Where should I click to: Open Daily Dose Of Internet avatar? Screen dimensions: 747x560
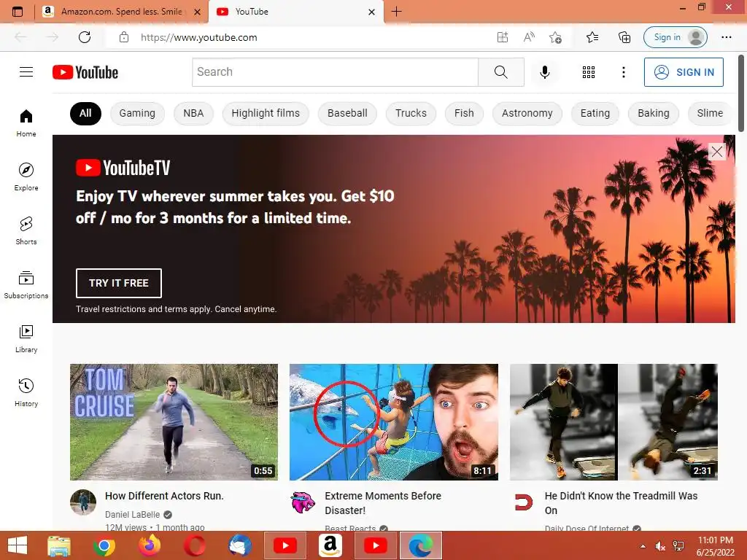click(x=523, y=502)
